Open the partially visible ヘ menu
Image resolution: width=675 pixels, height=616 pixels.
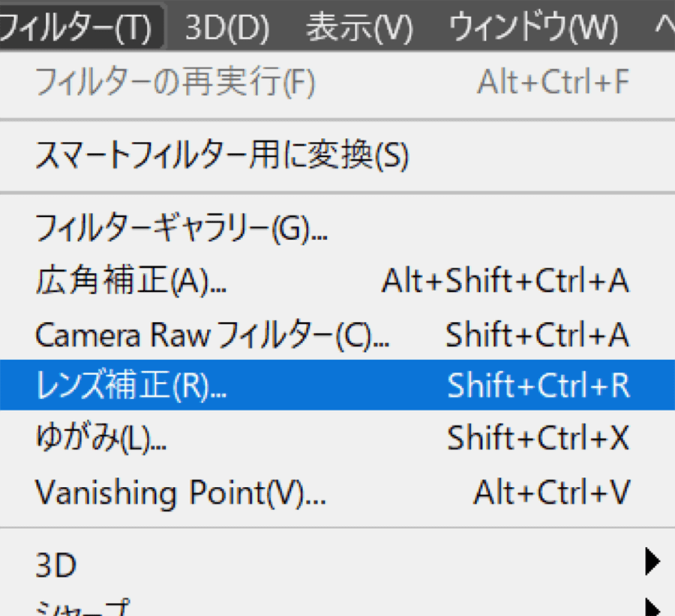coord(664,28)
